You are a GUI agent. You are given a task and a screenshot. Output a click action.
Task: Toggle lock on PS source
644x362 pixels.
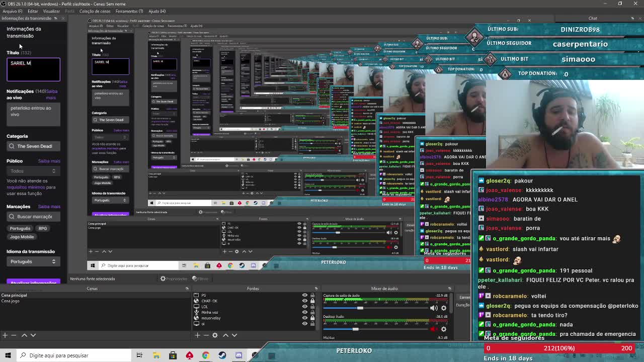(312, 295)
